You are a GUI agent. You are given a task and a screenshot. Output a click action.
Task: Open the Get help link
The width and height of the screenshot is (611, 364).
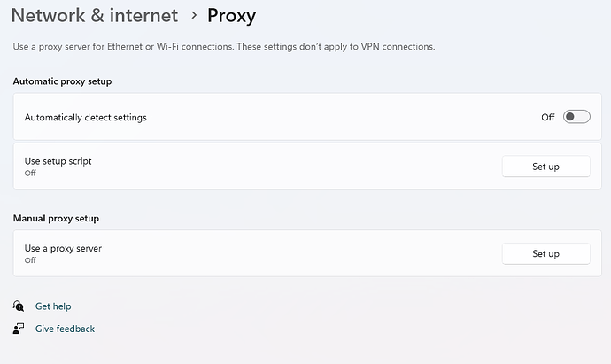[53, 306]
